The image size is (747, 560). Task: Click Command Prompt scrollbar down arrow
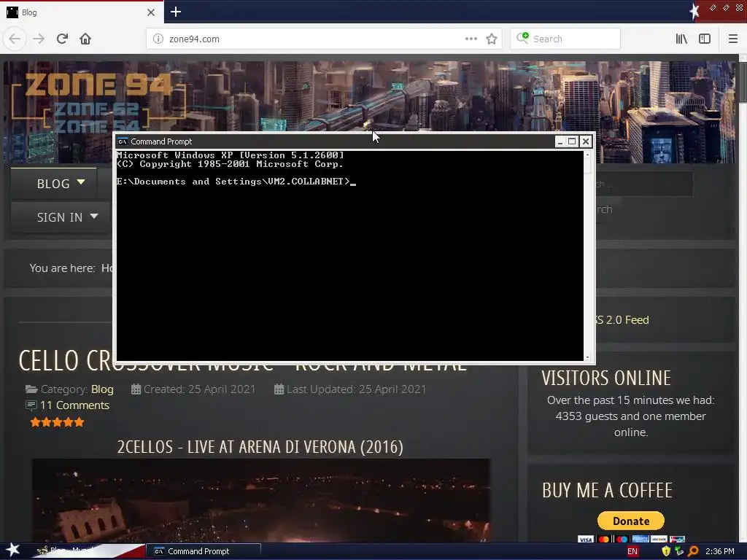[587, 357]
